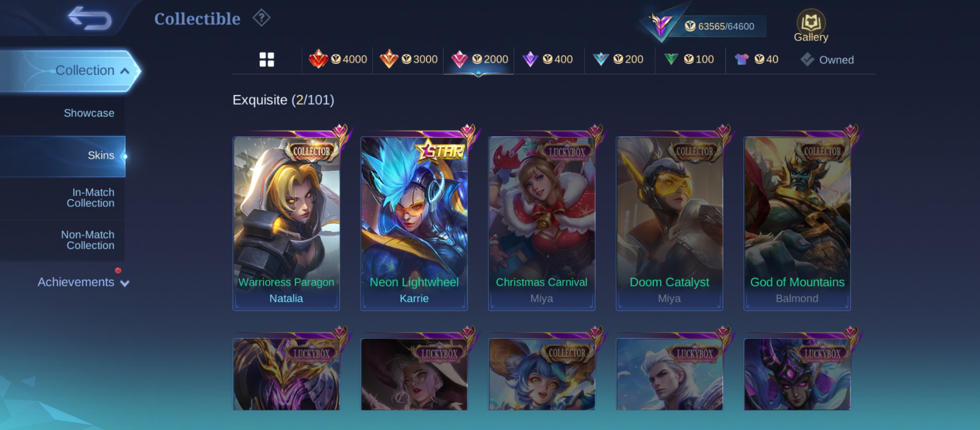Toggle the Owned filter
The width and height of the screenshot is (980, 430).
click(827, 60)
